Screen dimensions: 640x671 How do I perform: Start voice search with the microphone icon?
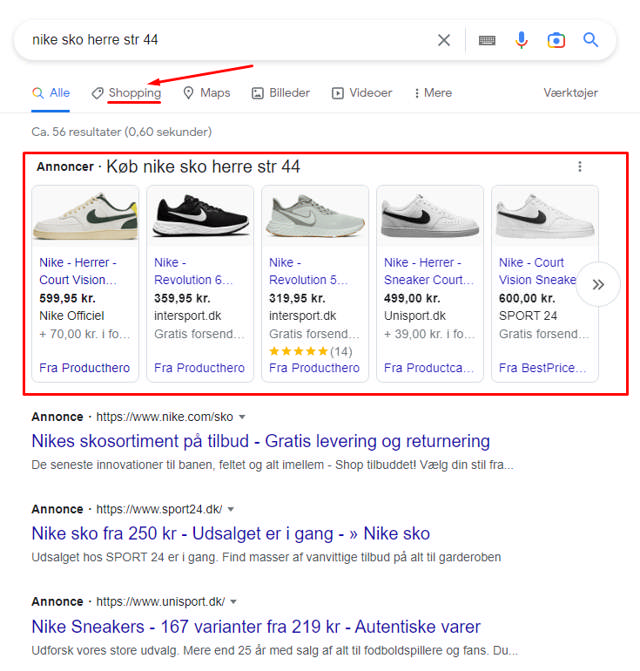point(521,40)
